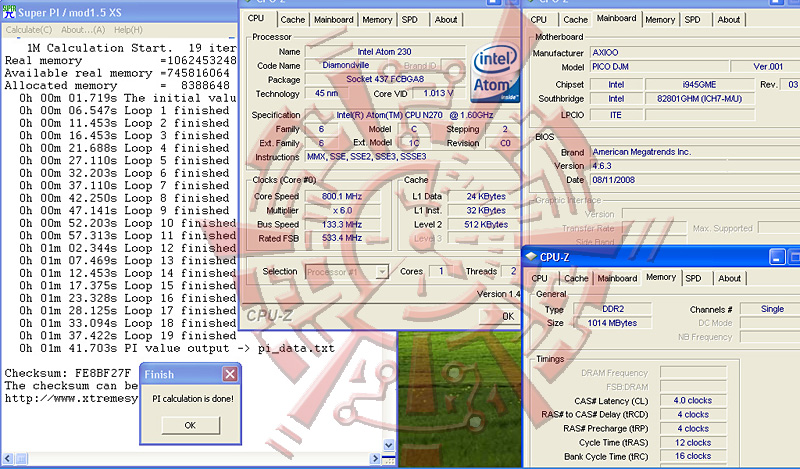Click the Multiplier value x 6.0
800x469 pixels.
(x=341, y=210)
